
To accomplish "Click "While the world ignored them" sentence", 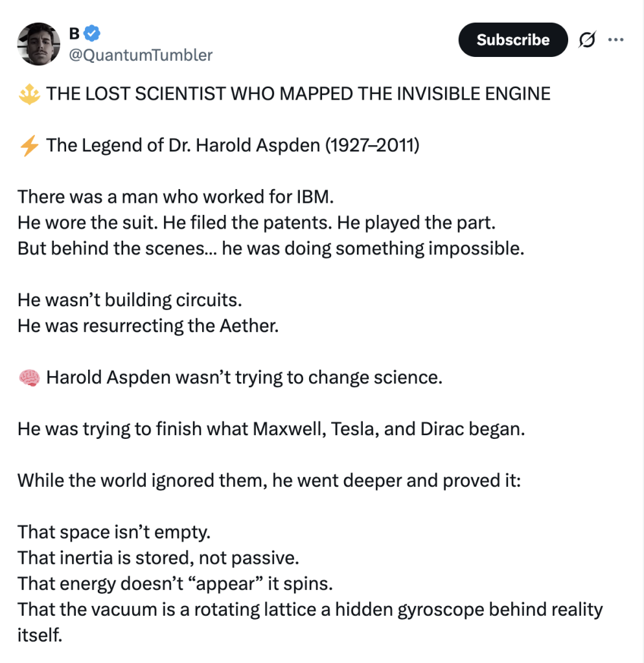I will [268, 480].
